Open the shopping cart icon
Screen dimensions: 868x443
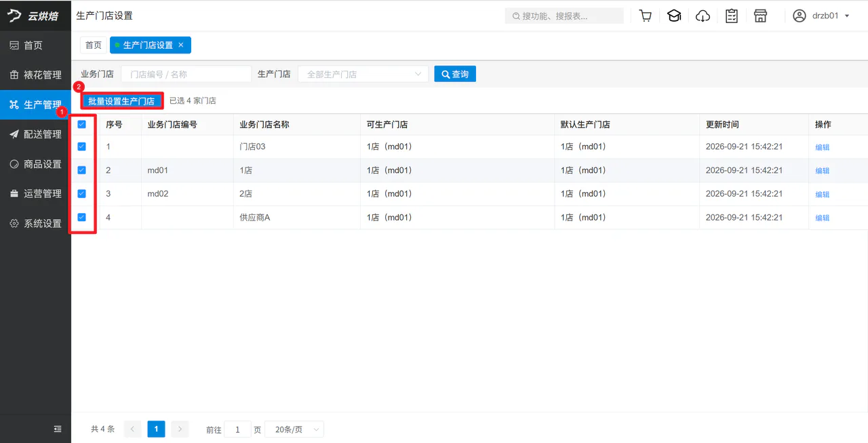[646, 16]
